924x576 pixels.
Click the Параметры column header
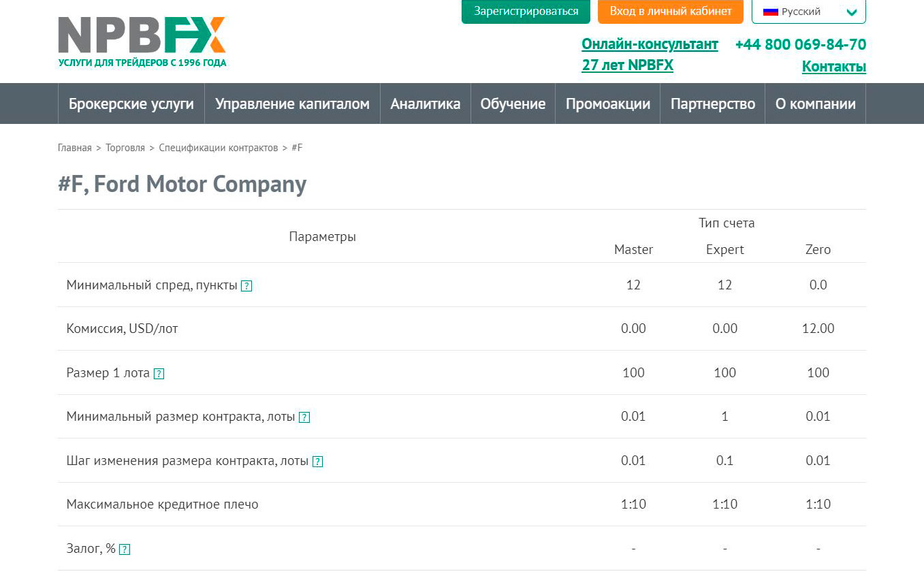point(322,236)
